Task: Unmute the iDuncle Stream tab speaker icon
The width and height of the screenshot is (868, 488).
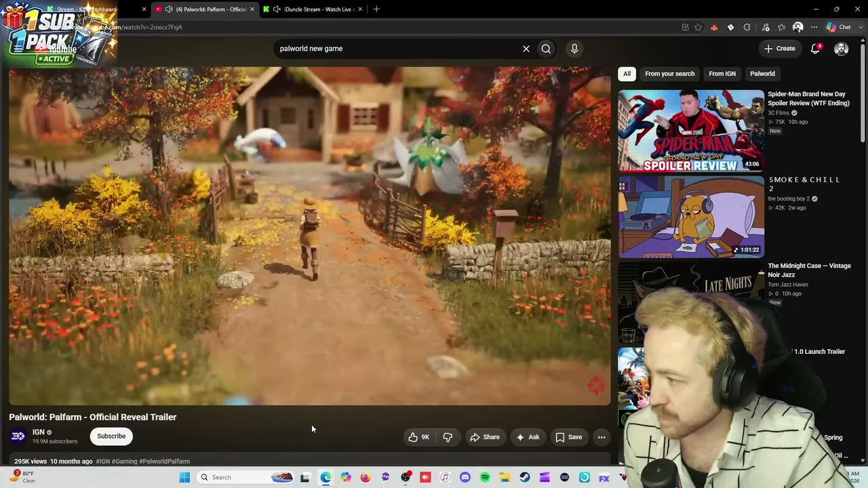Action: [277, 9]
